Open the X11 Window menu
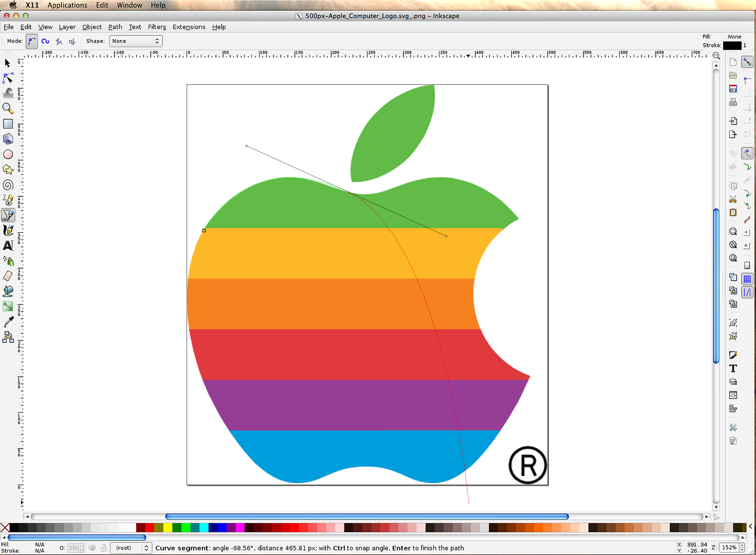Viewport: 756px width, 555px height. coord(130,5)
